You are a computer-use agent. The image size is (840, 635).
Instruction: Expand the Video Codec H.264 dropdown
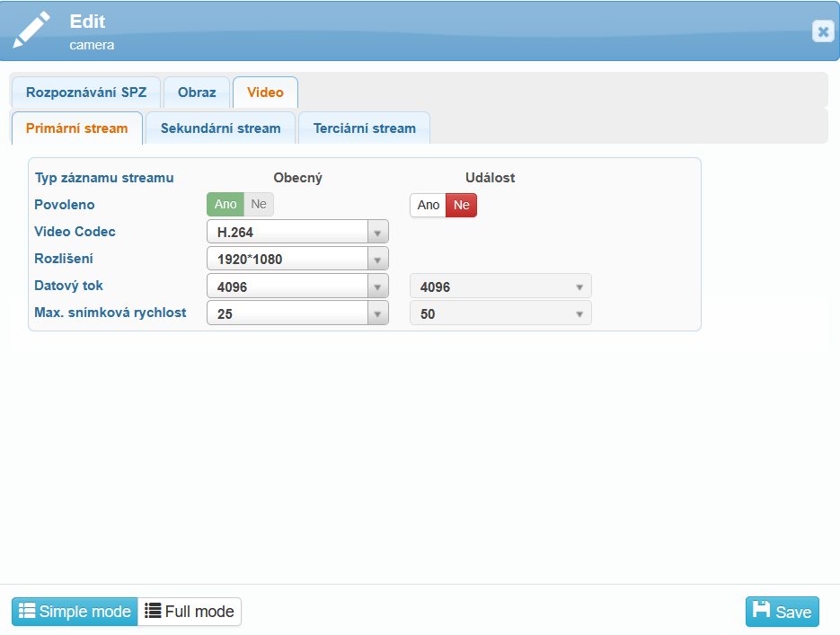[x=378, y=233]
